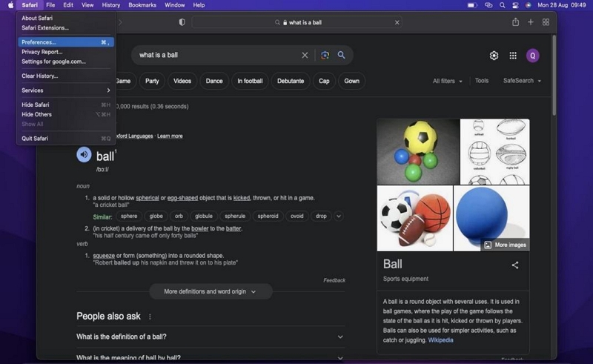The image size is (593, 364).
Task: Click the Share icon in Safari toolbar
Action: [515, 22]
